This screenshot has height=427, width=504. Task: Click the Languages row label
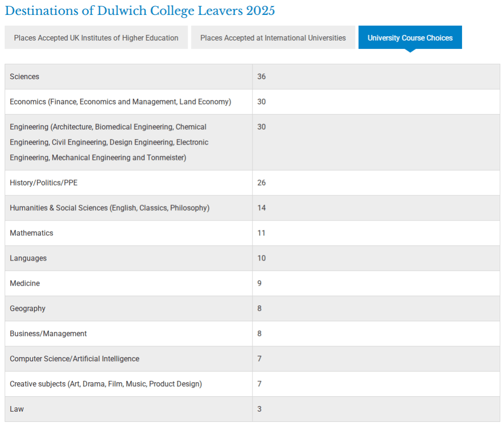pos(28,258)
